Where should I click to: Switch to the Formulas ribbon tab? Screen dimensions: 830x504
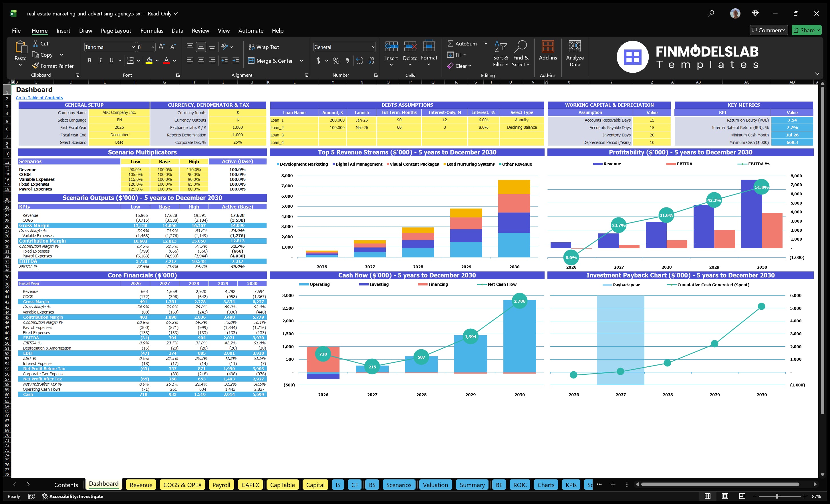click(x=152, y=31)
